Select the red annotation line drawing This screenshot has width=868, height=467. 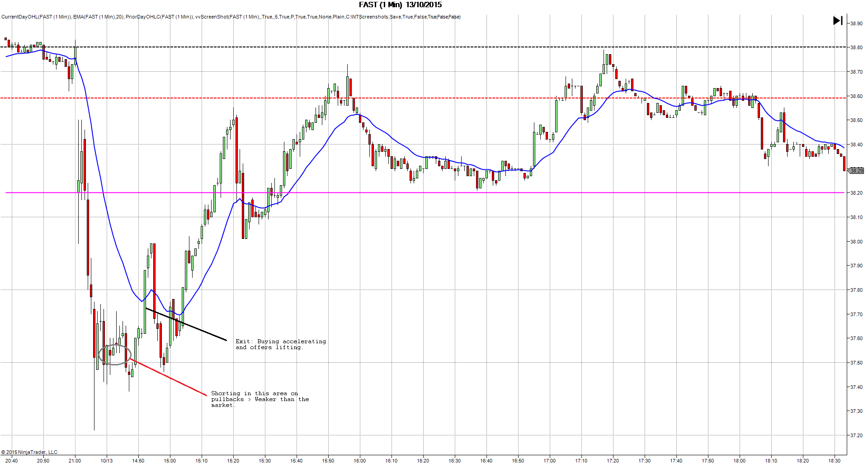[168, 377]
